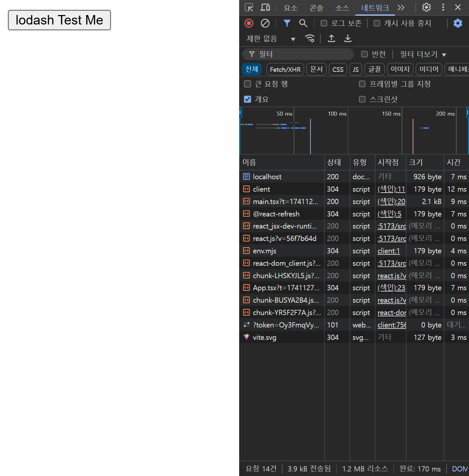
Task: Toggle the device toolbar icon
Action: point(265,7)
